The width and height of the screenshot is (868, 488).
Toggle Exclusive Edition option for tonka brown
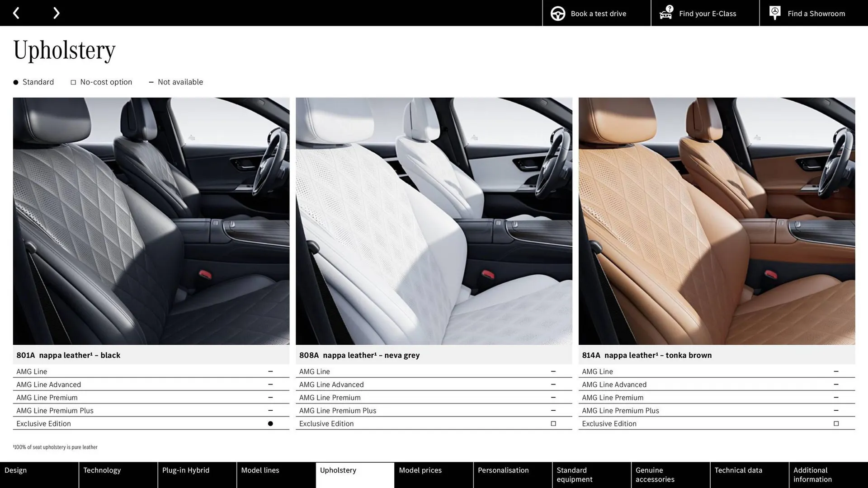pos(836,423)
